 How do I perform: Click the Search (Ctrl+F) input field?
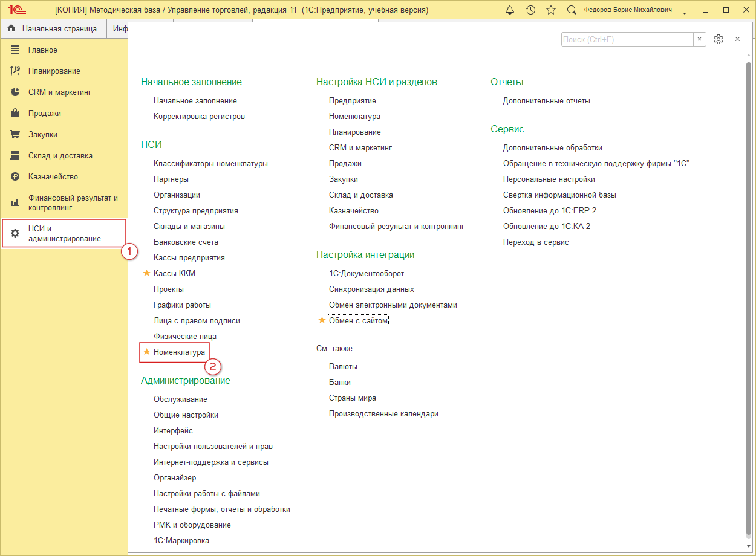[627, 39]
